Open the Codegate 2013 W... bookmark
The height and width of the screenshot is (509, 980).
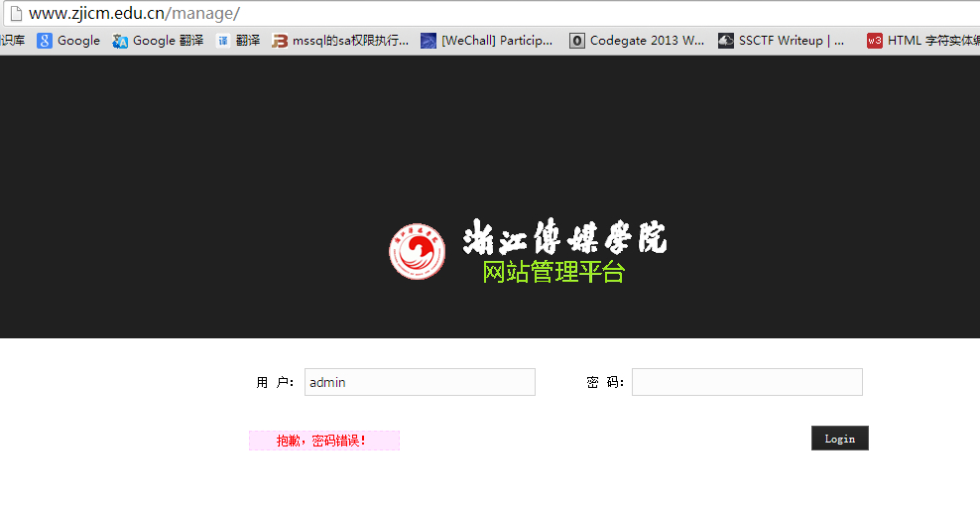(x=647, y=41)
